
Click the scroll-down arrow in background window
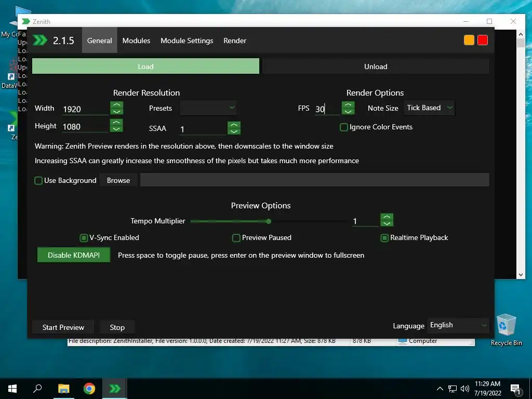(x=521, y=275)
